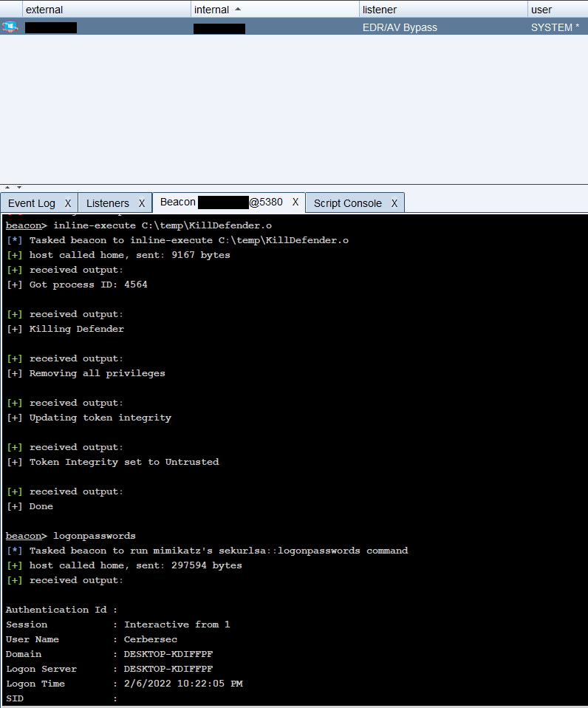
Task: Switch to the Beacon @5380 tab
Action: 221,202
